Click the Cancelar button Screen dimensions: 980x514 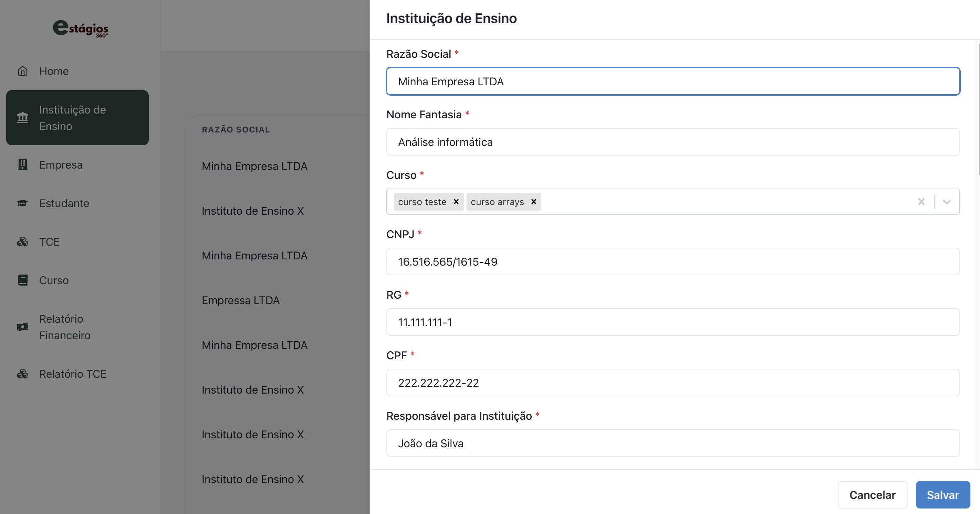coord(872,495)
